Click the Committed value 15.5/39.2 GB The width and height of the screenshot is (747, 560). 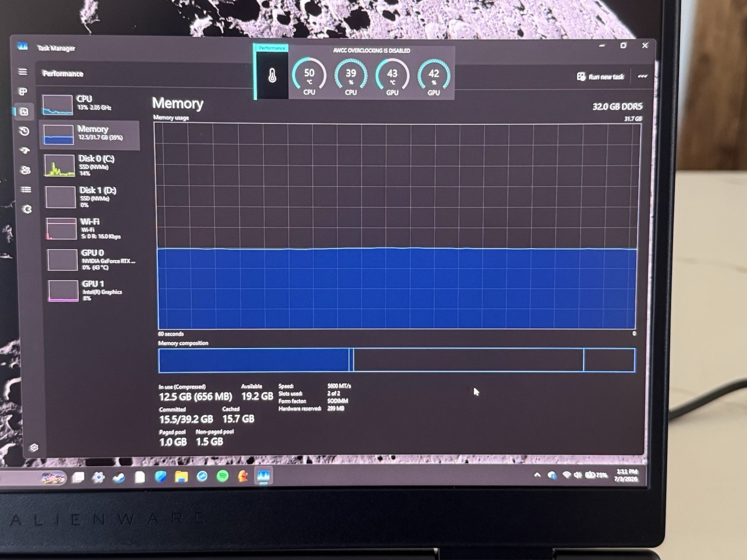tap(186, 419)
